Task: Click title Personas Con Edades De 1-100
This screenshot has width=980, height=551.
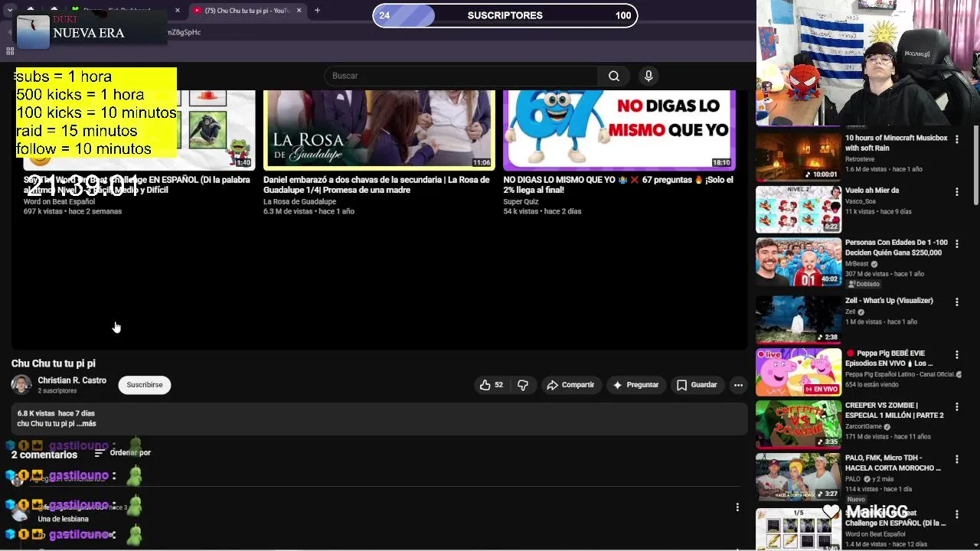Action: (x=896, y=247)
